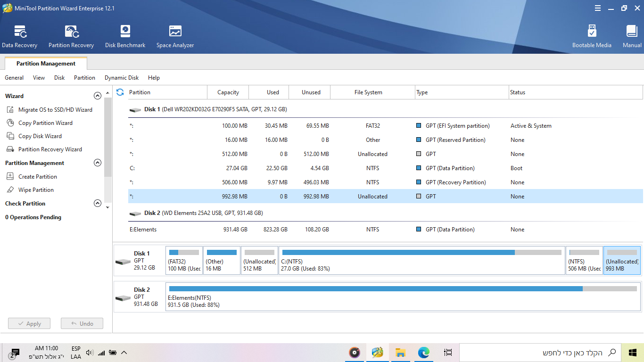
Task: Click Migrate OS to SSD/HD Wizard icon
Action: point(10,110)
